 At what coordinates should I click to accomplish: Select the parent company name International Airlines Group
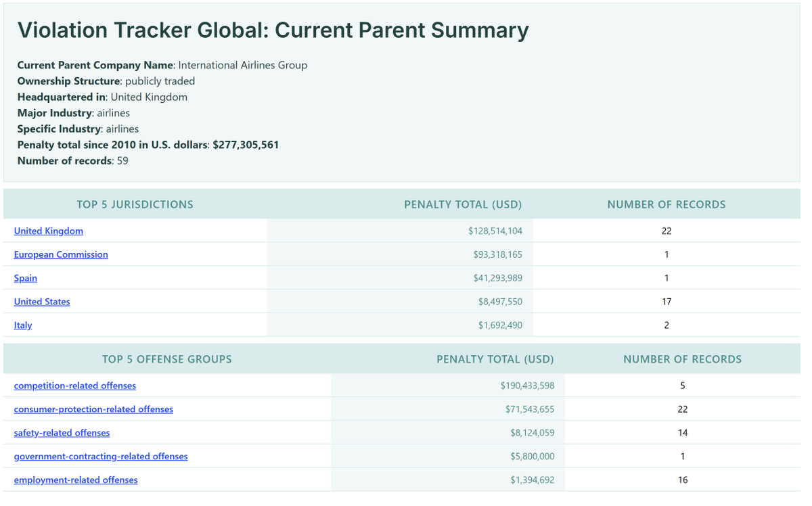click(242, 65)
